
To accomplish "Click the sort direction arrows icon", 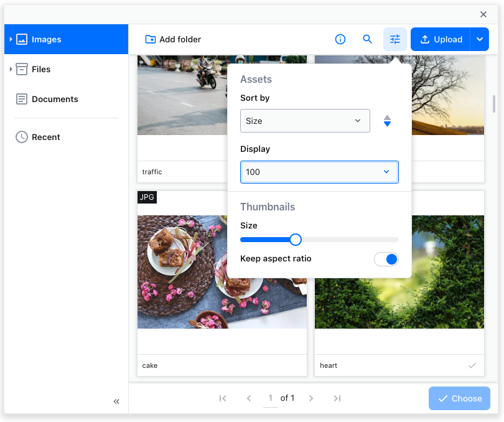I will (387, 121).
